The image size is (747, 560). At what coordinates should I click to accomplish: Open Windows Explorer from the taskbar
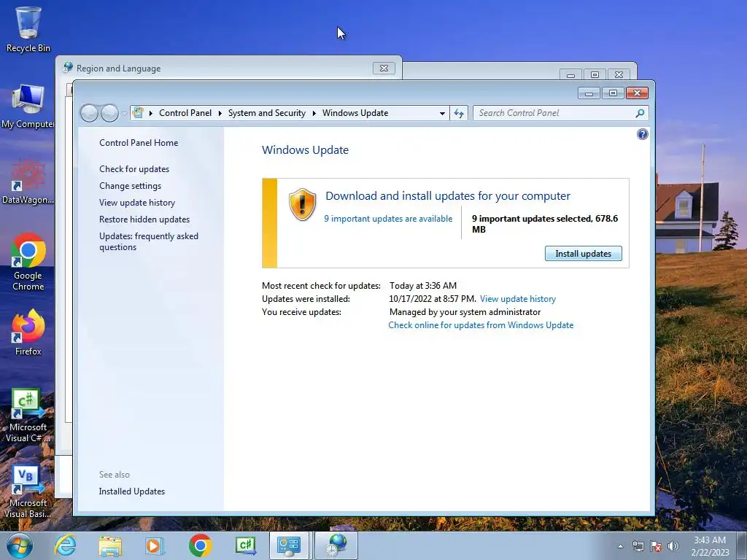click(110, 545)
